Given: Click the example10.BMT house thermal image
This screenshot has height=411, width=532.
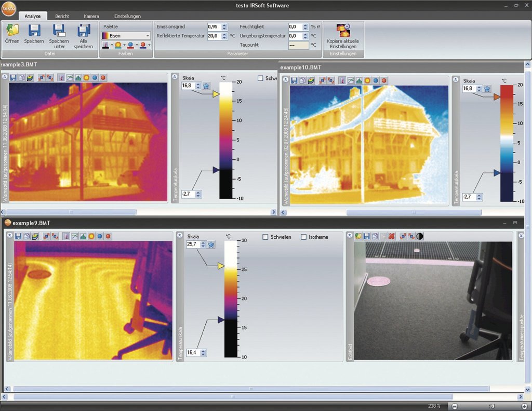Looking at the screenshot, I should (369, 145).
